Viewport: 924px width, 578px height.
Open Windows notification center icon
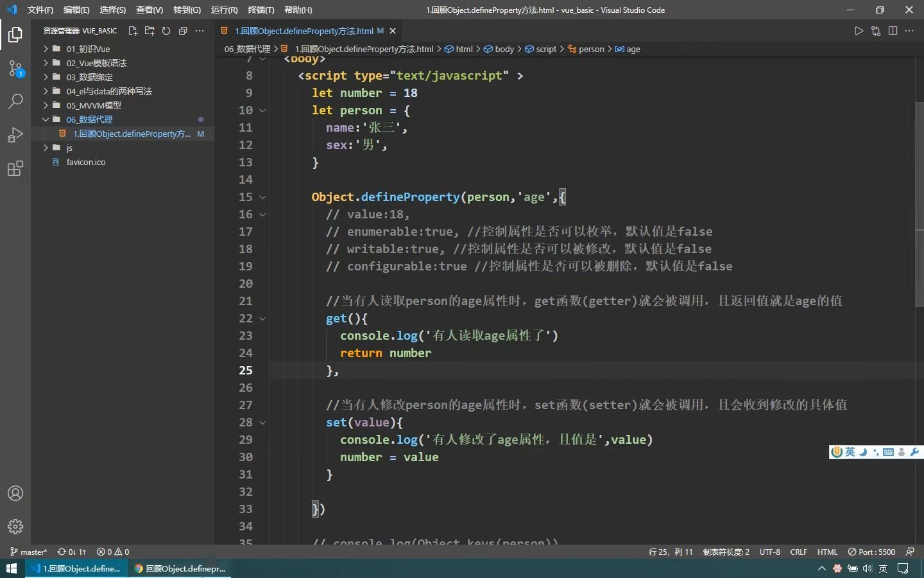[903, 568]
